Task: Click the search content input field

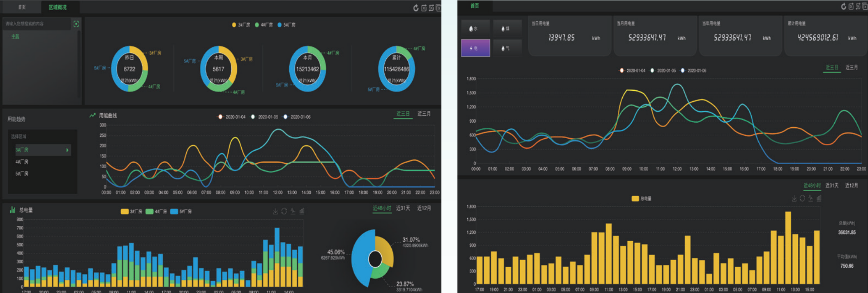Action: (36, 24)
